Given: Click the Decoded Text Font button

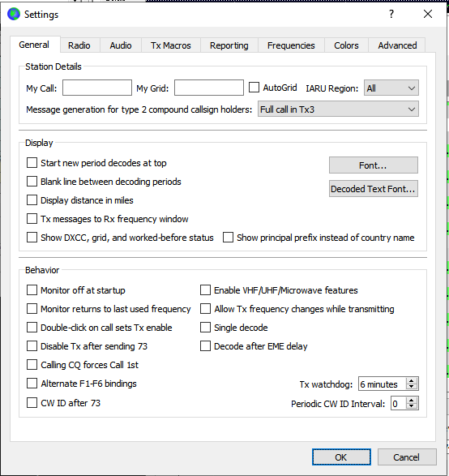Looking at the screenshot, I should [374, 189].
